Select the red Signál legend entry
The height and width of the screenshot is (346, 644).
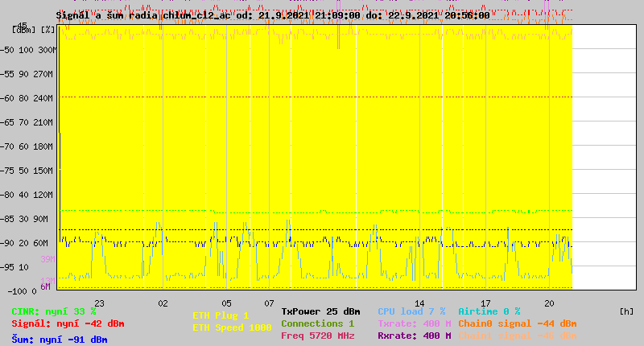pos(68,323)
